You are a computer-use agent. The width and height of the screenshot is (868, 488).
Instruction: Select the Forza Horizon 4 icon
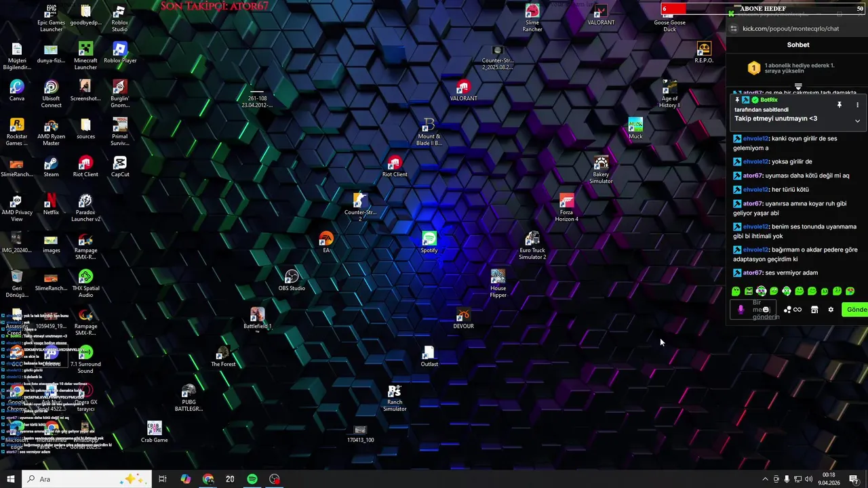click(x=567, y=207)
